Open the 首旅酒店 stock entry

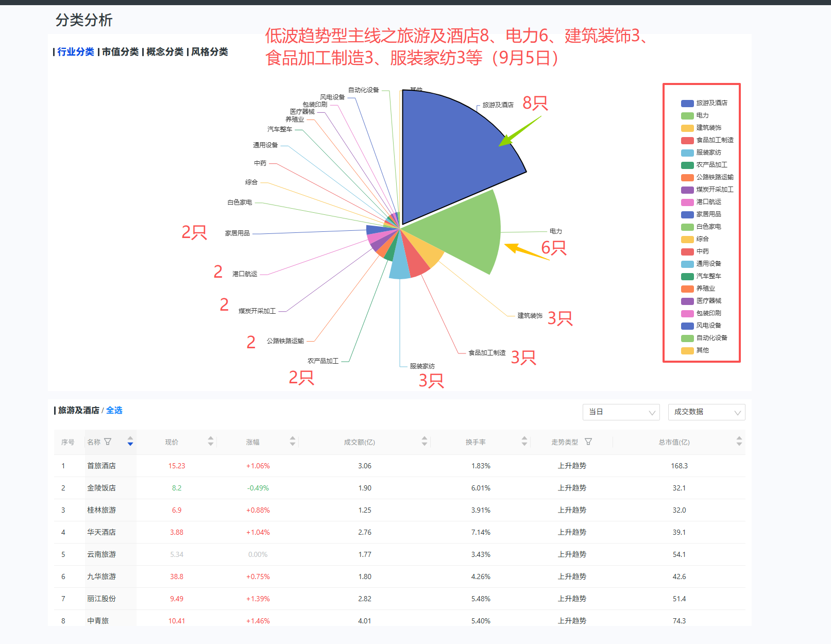[101, 465]
